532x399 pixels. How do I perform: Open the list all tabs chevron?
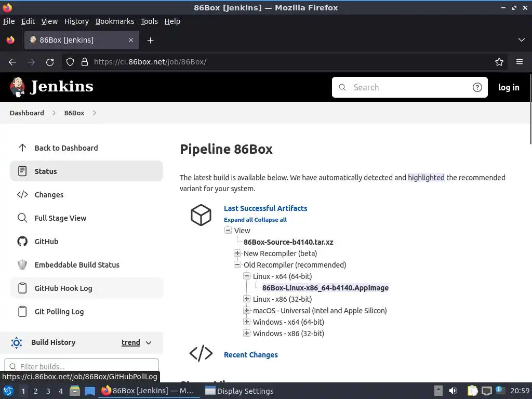[x=522, y=40]
